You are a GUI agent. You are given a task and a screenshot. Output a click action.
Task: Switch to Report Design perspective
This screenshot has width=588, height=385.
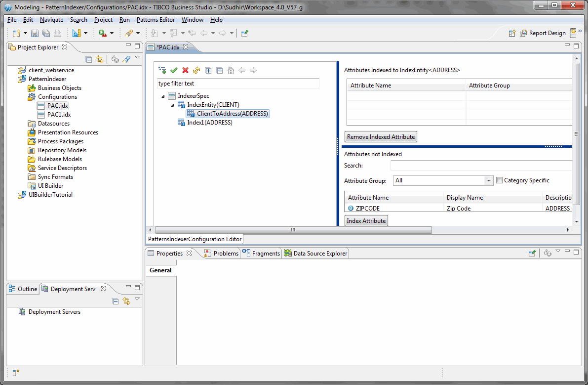click(543, 34)
